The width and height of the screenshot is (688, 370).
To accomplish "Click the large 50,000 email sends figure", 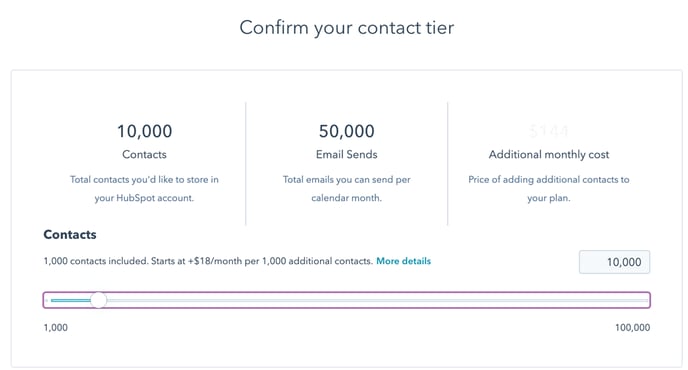I will (x=347, y=131).
